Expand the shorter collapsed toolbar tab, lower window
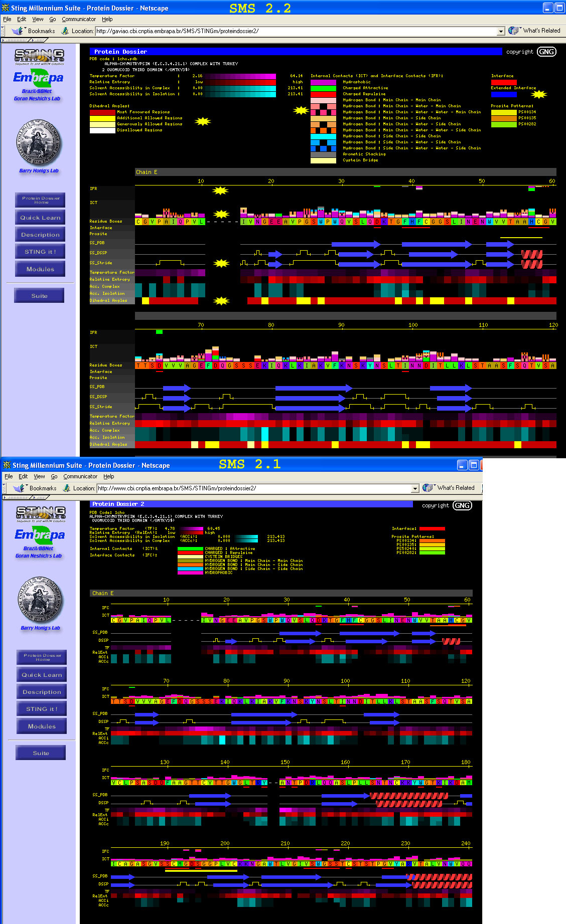The height and width of the screenshot is (924, 566). (x=40, y=497)
